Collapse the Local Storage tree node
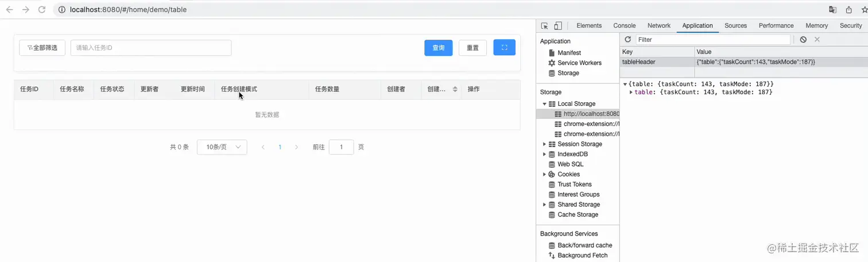The image size is (868, 262). point(544,104)
